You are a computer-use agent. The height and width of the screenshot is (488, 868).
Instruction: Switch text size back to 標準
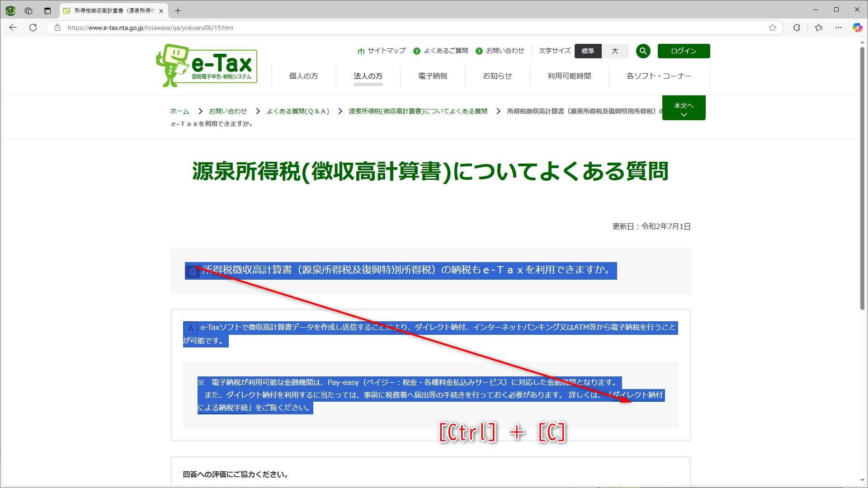point(588,51)
